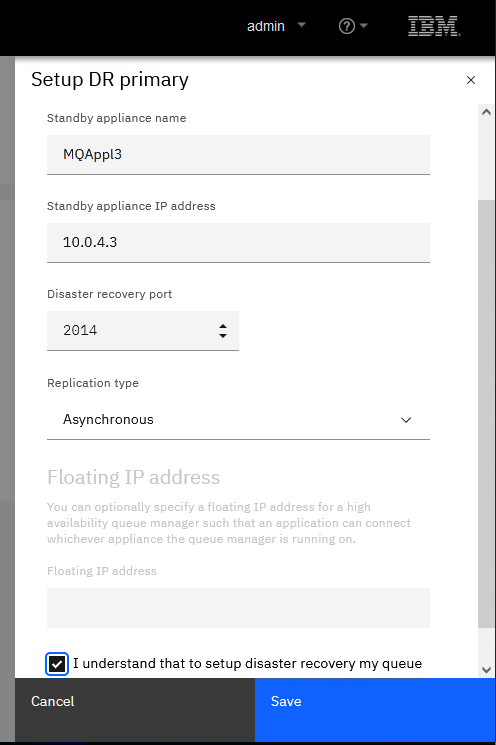Click scrollbar down arrow in dialog

[486, 670]
